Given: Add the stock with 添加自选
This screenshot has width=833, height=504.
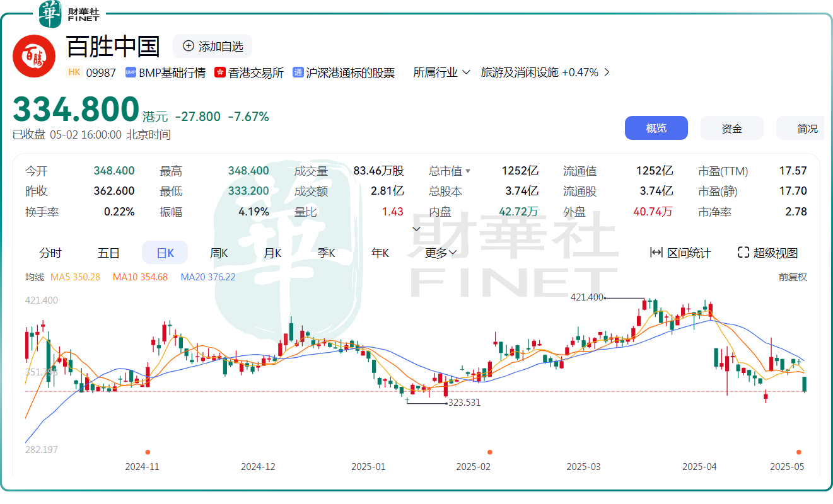Looking at the screenshot, I should coord(213,46).
